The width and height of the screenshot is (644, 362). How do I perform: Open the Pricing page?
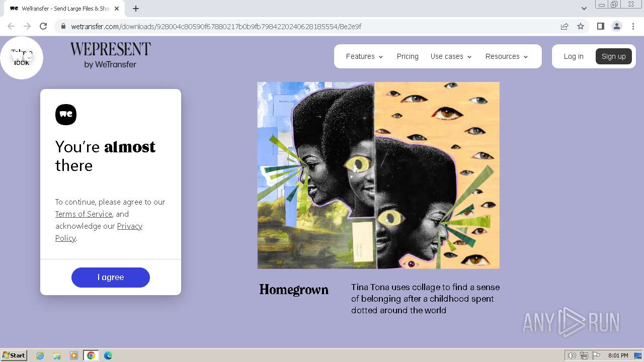[x=408, y=56]
